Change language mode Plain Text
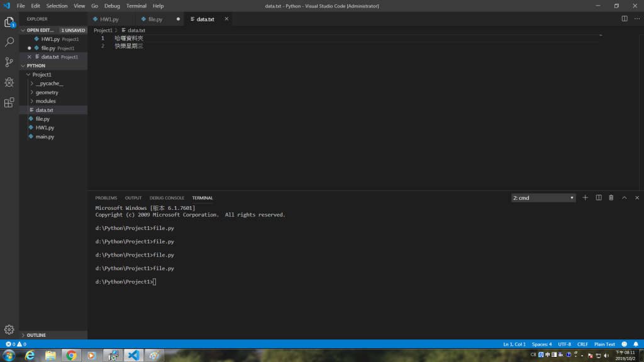The width and height of the screenshot is (644, 362). (604, 344)
